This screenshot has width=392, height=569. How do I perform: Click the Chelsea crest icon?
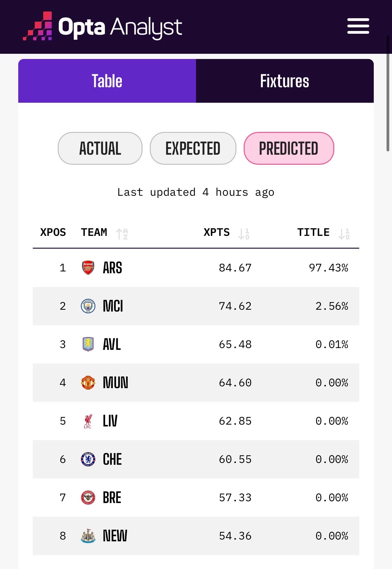pos(88,459)
